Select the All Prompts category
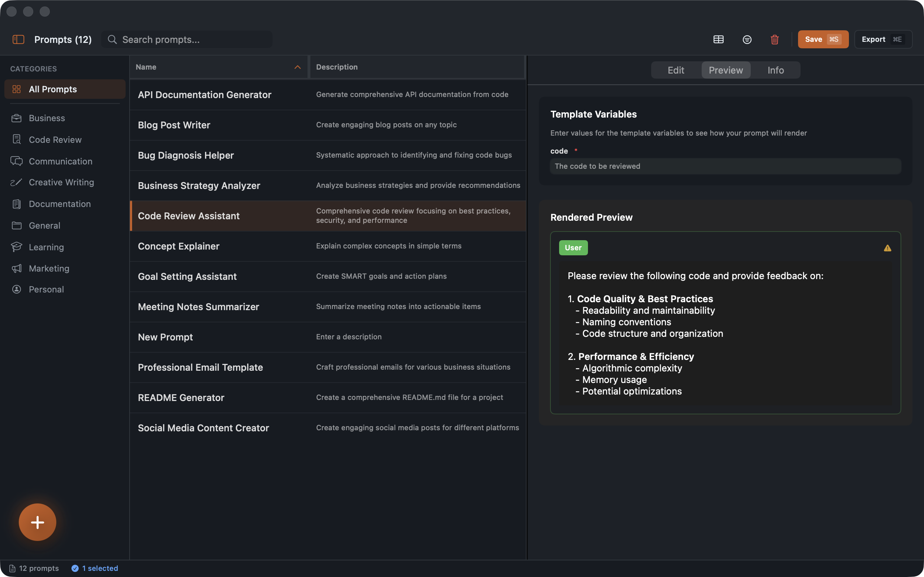Image resolution: width=924 pixels, height=577 pixels. point(53,89)
